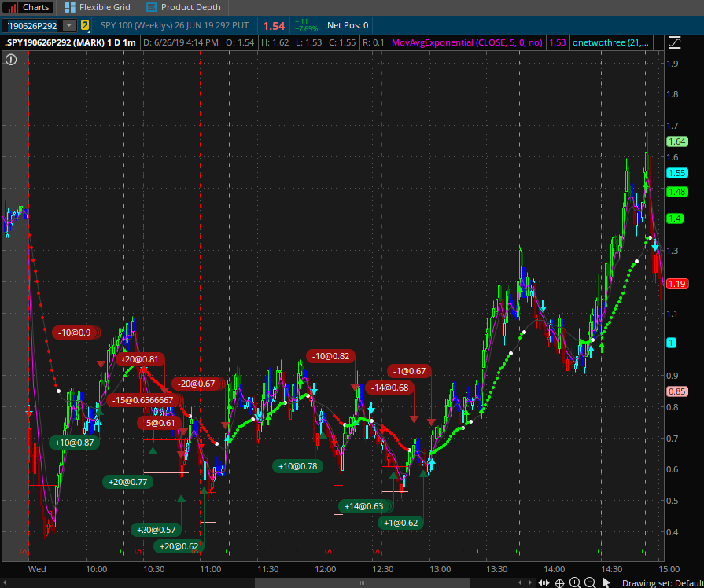Select the +10@0.78 buy order bubble
This screenshot has width=704, height=588.
coord(297,466)
